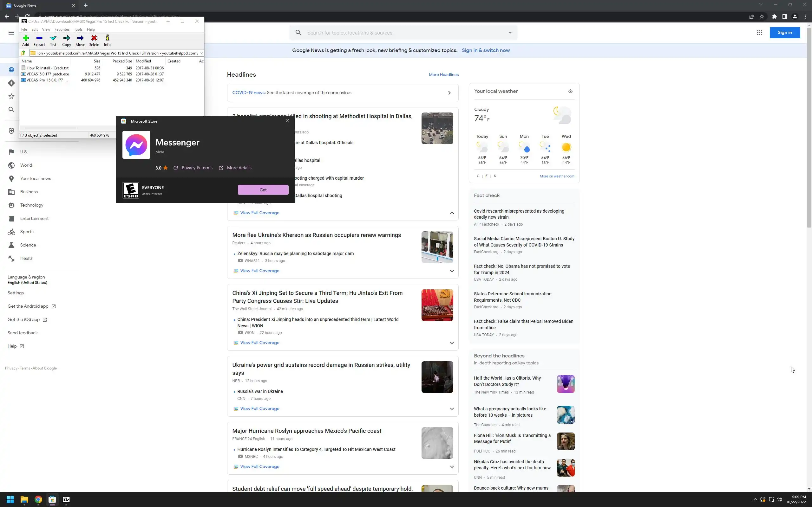
Task: Select Technology in the news sidebar
Action: 31,205
